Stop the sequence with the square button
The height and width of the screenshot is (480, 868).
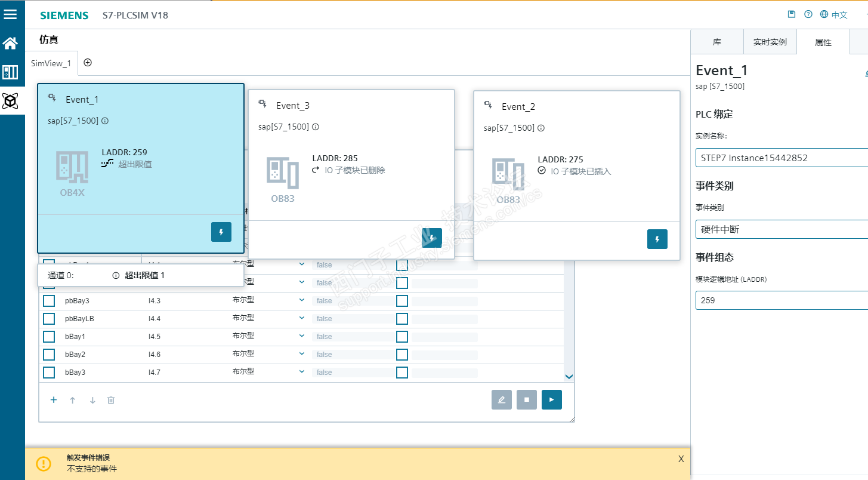click(527, 399)
